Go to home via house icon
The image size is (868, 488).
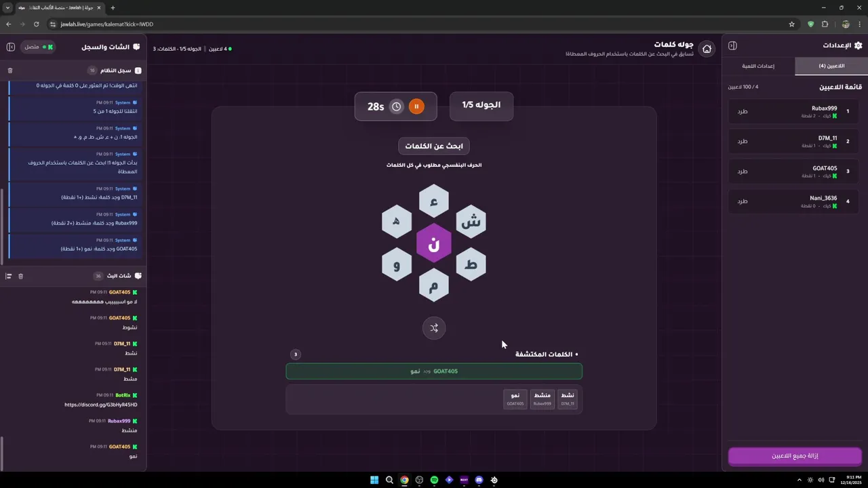pos(707,49)
